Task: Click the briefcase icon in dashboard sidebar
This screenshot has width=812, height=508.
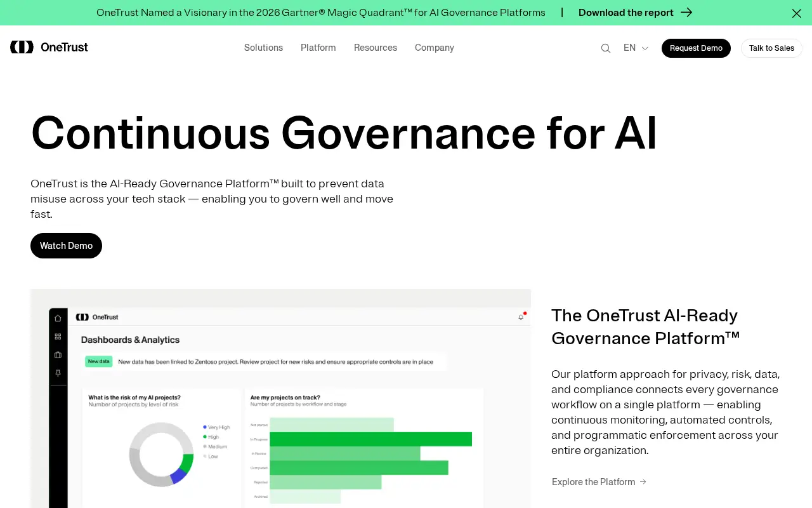Action: [x=58, y=355]
